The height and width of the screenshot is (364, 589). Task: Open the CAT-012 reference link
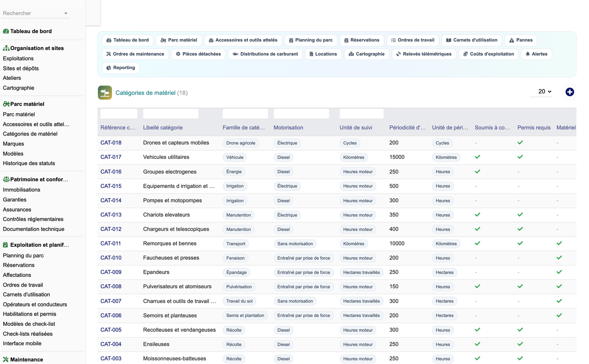click(x=111, y=229)
